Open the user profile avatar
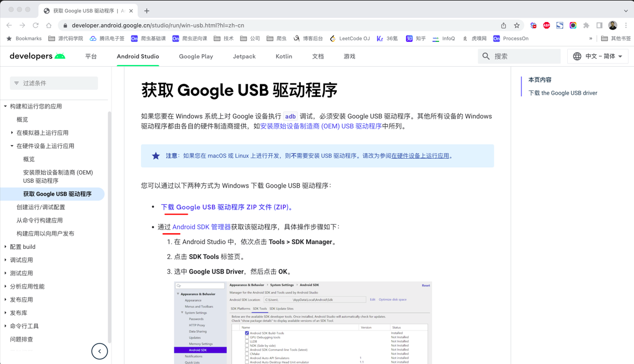Viewport: 634px width, 364px height. [x=612, y=25]
